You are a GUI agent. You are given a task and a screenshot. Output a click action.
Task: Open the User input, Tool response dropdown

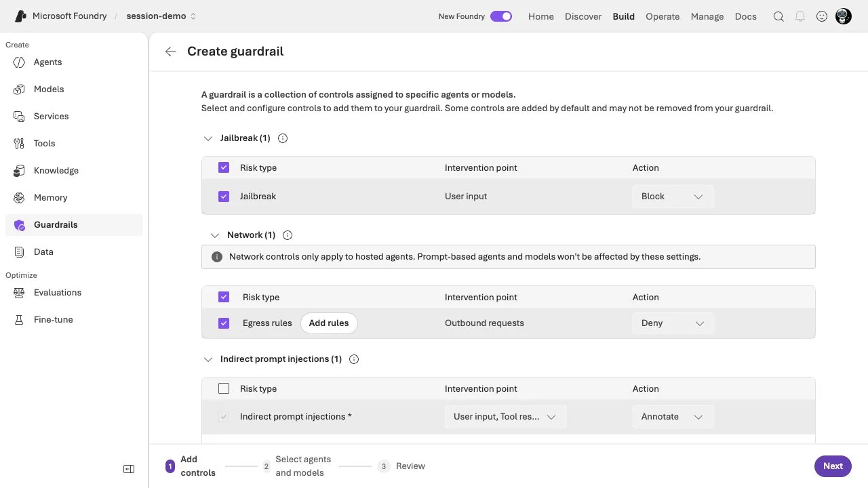(506, 417)
